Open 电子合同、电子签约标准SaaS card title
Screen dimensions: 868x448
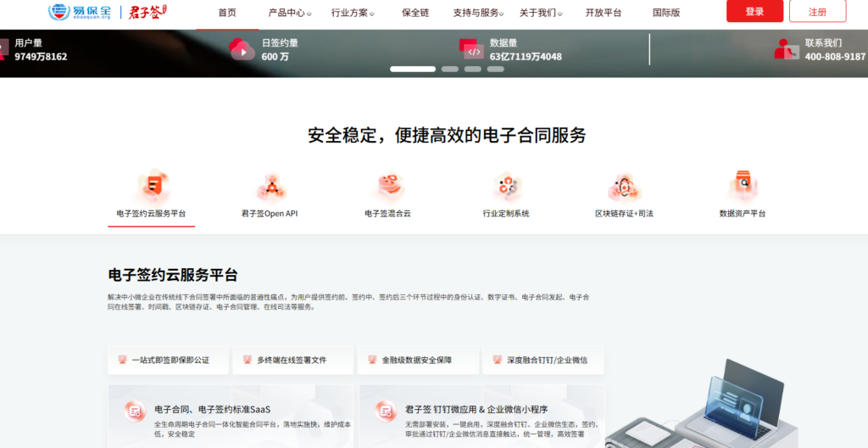coord(213,410)
